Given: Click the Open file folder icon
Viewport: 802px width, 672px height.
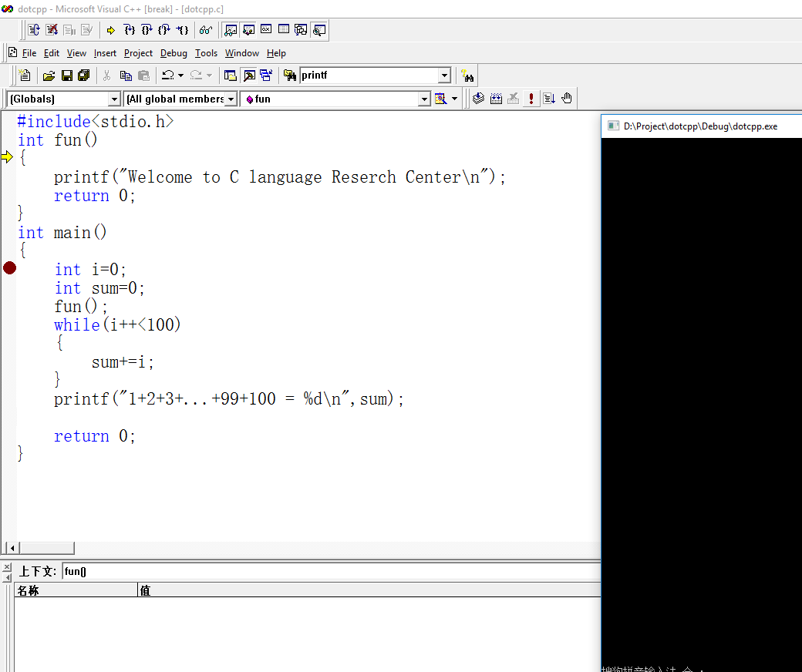Looking at the screenshot, I should coord(49,76).
